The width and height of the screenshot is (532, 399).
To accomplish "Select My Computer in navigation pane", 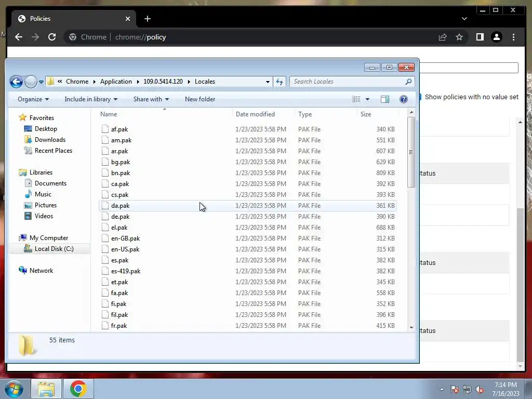I will 48,238.
